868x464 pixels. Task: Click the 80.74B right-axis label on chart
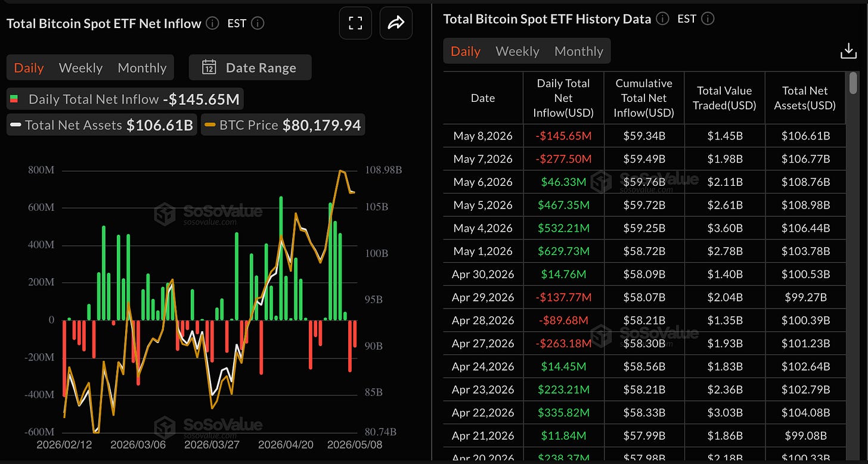point(379,431)
